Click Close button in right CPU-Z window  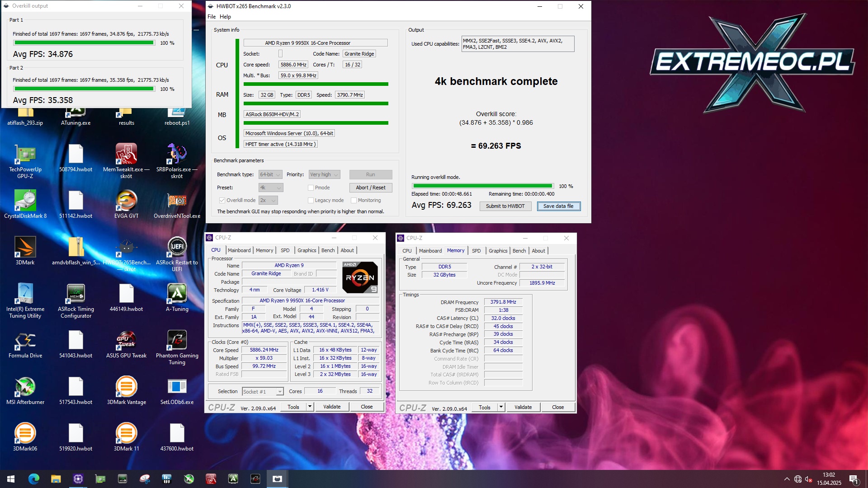(558, 407)
